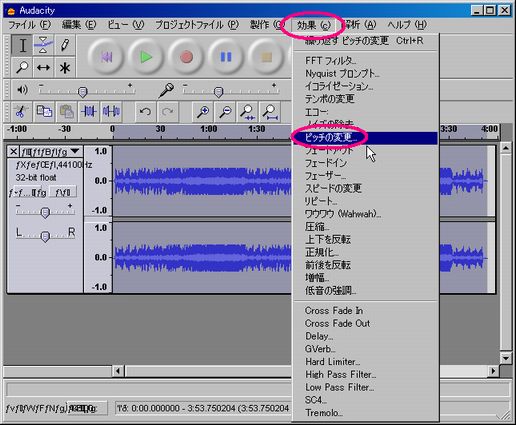Choose リピート menu entry
The width and height of the screenshot is (516, 425).
[365, 201]
